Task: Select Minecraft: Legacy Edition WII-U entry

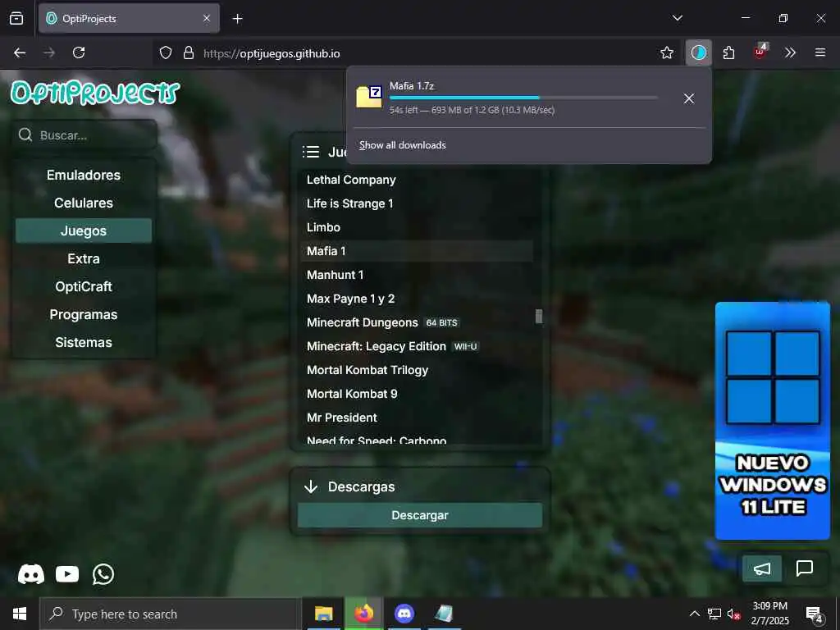Action: pos(417,347)
